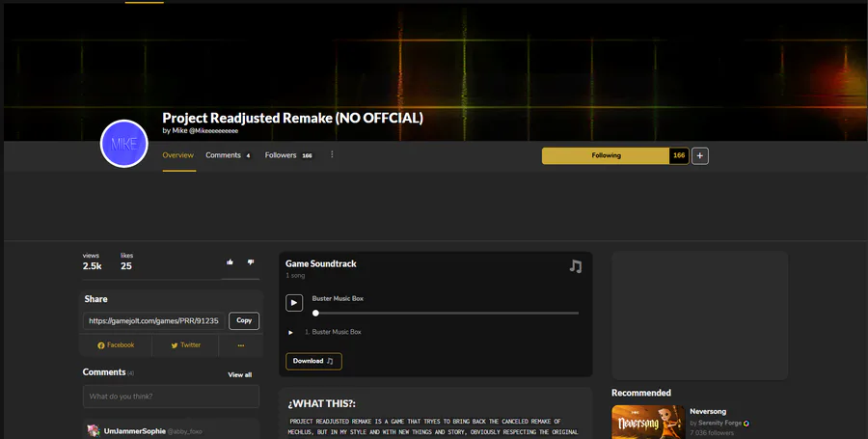Copy the share link
868x439 pixels.
(244, 320)
